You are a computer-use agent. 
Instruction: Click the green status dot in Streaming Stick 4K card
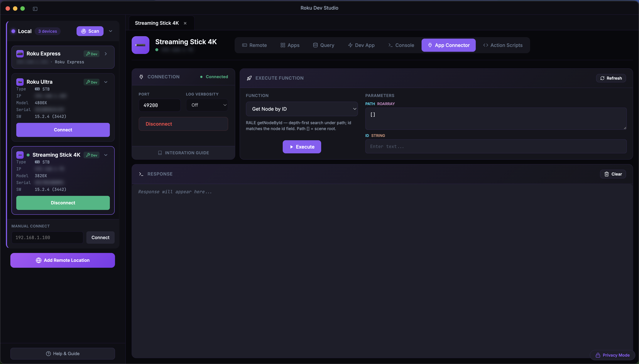pos(28,155)
